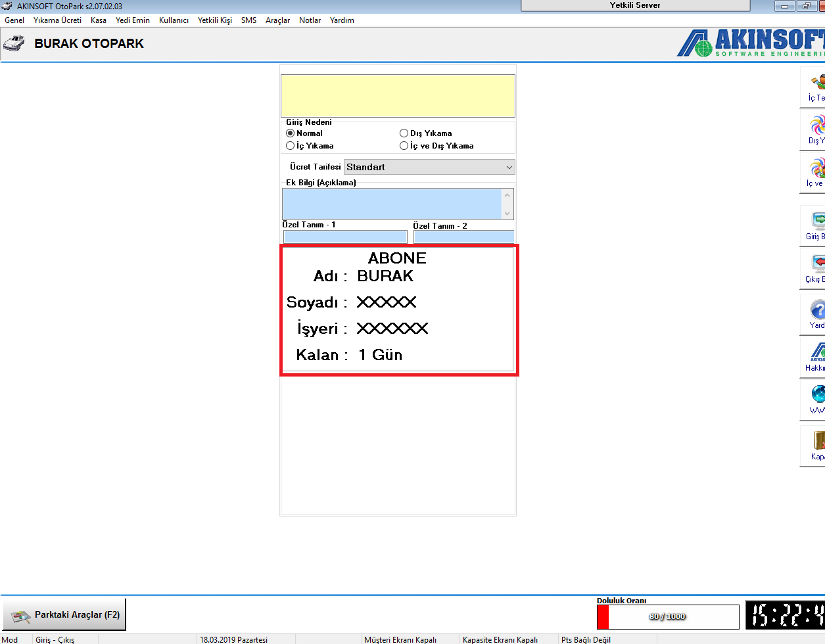Click the car icon beside BURAK OTOPARK
The width and height of the screenshot is (825, 644).
[x=14, y=44]
